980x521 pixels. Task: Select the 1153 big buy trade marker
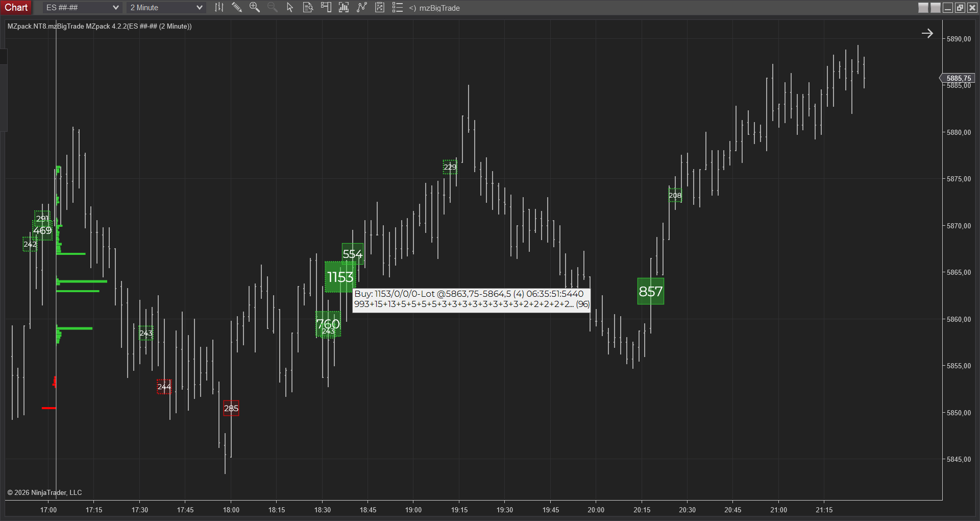pyautogui.click(x=340, y=277)
